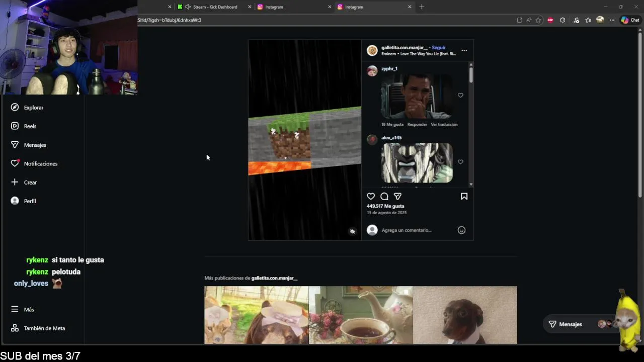Switch to first Instagram tab
This screenshot has height=362, width=644.
[274, 7]
